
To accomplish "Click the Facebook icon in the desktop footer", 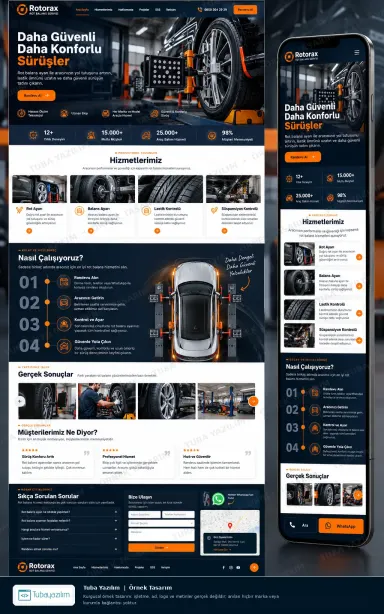I will [224, 567].
